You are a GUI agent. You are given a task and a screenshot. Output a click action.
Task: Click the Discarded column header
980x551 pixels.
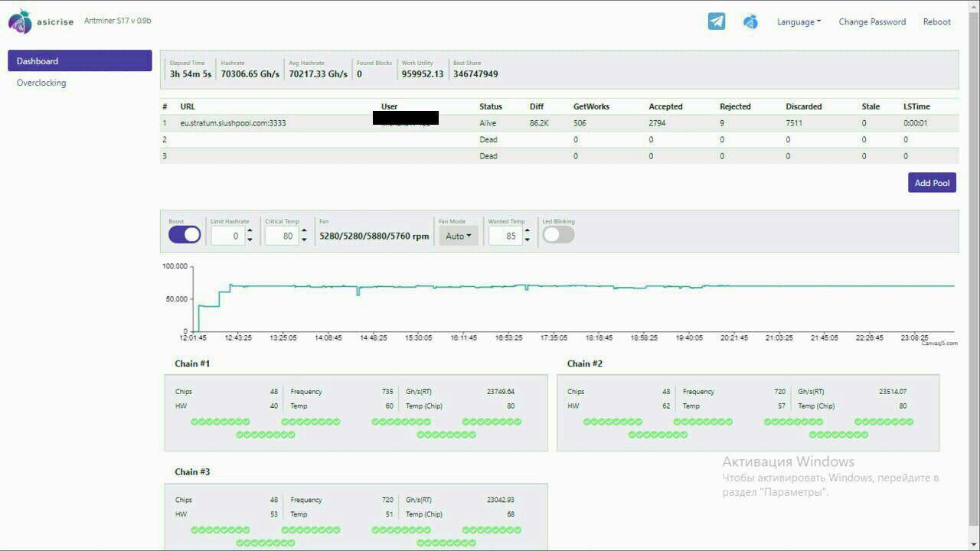point(804,106)
